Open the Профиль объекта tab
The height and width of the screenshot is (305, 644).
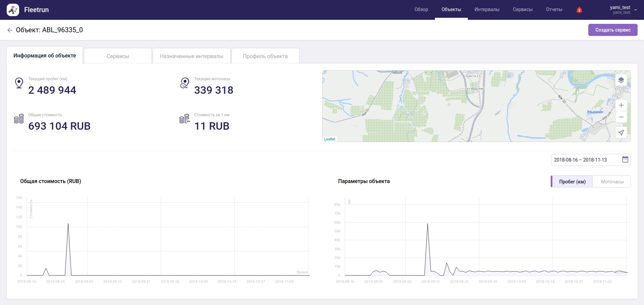(265, 56)
